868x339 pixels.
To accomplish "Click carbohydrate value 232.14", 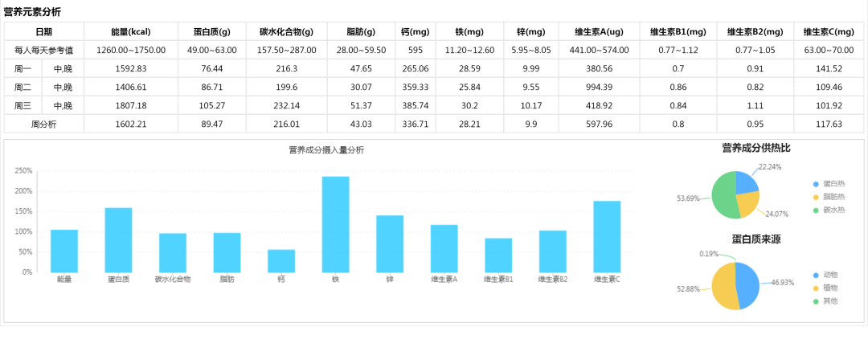I will 287,105.
